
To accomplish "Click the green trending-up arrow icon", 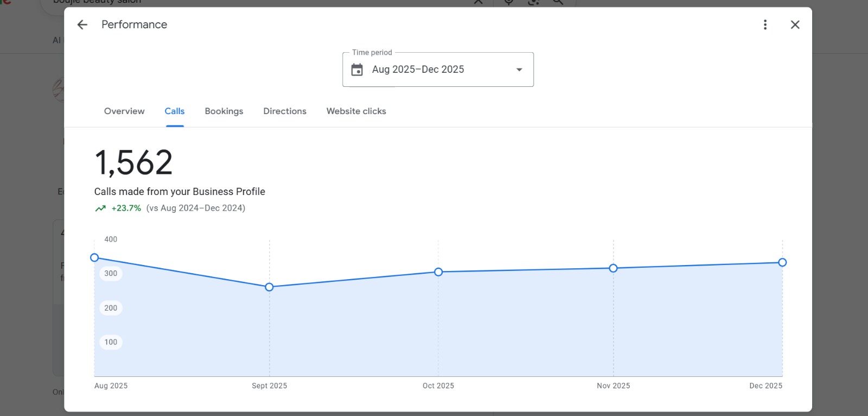I will click(x=100, y=208).
